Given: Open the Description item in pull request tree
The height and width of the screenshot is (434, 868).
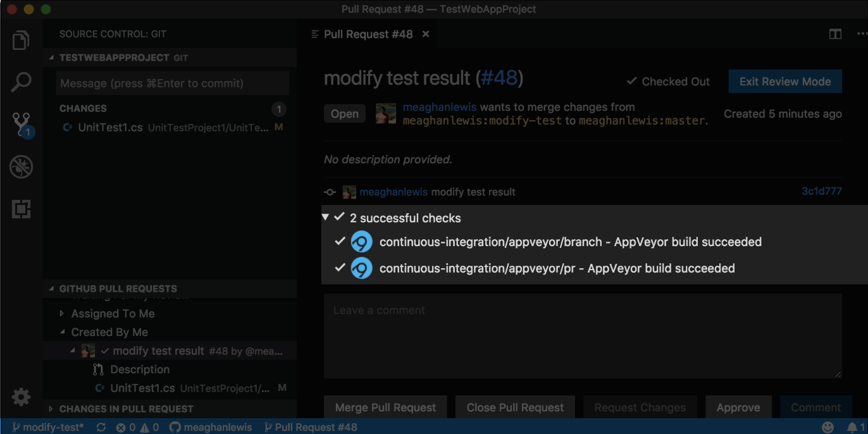Looking at the screenshot, I should pyautogui.click(x=139, y=369).
